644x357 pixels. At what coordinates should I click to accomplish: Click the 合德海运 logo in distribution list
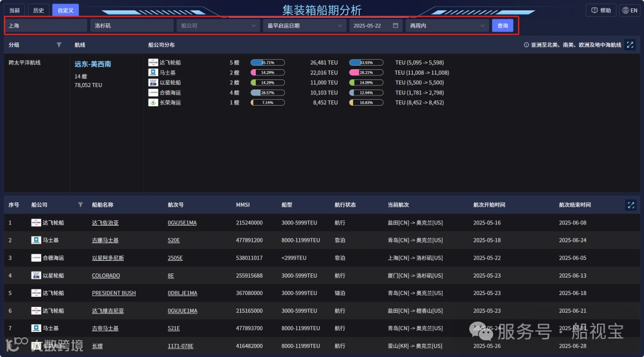[153, 93]
